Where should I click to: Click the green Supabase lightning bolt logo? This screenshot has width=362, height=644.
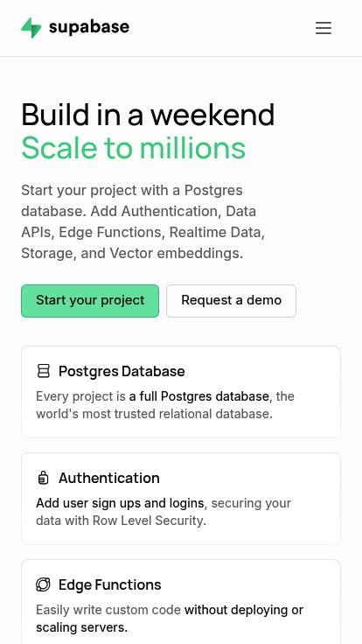pos(31,27)
